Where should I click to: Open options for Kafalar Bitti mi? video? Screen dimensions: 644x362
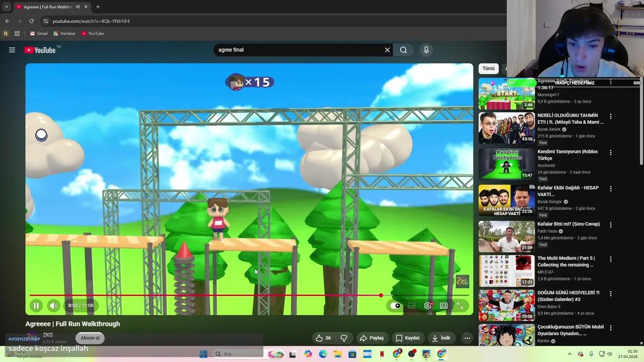[x=611, y=225]
